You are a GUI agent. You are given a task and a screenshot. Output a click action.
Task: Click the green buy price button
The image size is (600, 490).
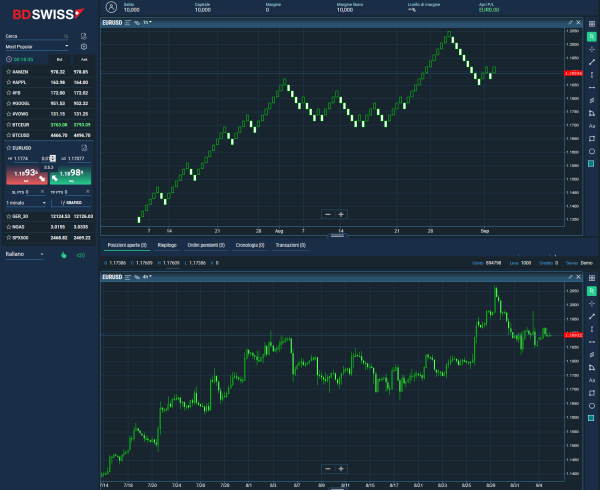(x=70, y=175)
